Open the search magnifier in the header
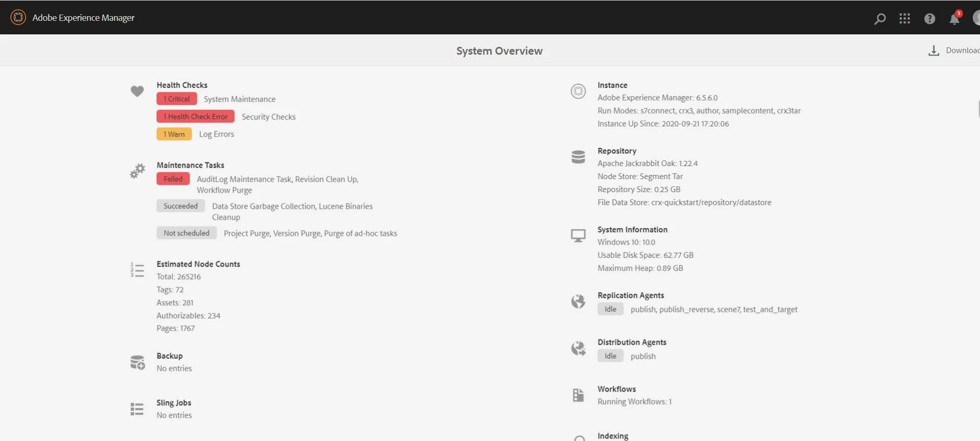980x441 pixels. [880, 19]
